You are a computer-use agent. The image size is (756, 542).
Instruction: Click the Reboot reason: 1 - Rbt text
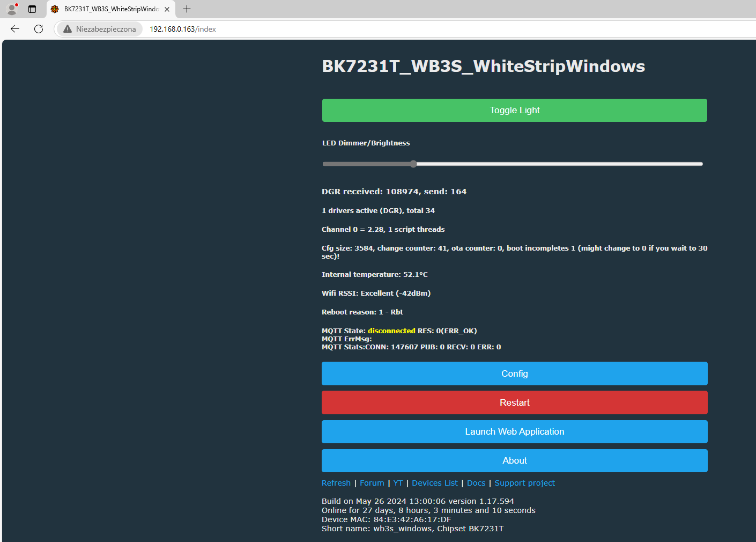(x=362, y=312)
